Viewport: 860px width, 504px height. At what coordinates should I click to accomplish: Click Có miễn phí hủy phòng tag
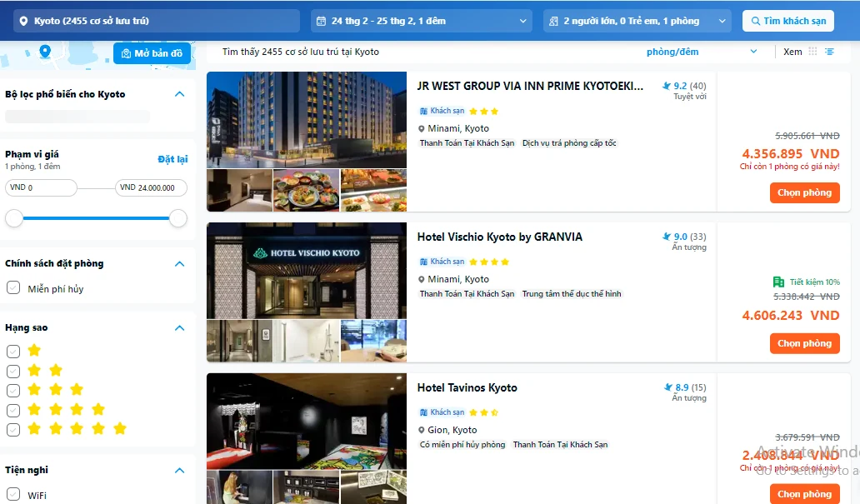(x=462, y=445)
